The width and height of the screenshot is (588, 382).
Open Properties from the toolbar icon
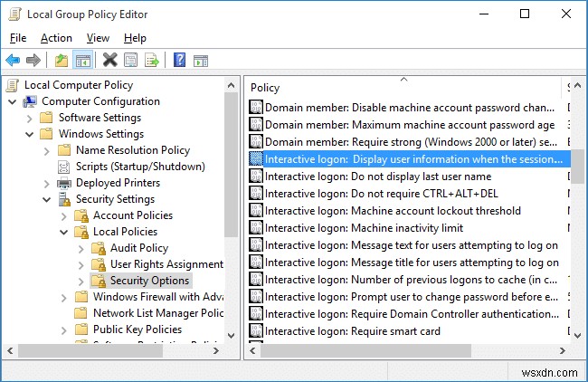[x=131, y=61]
